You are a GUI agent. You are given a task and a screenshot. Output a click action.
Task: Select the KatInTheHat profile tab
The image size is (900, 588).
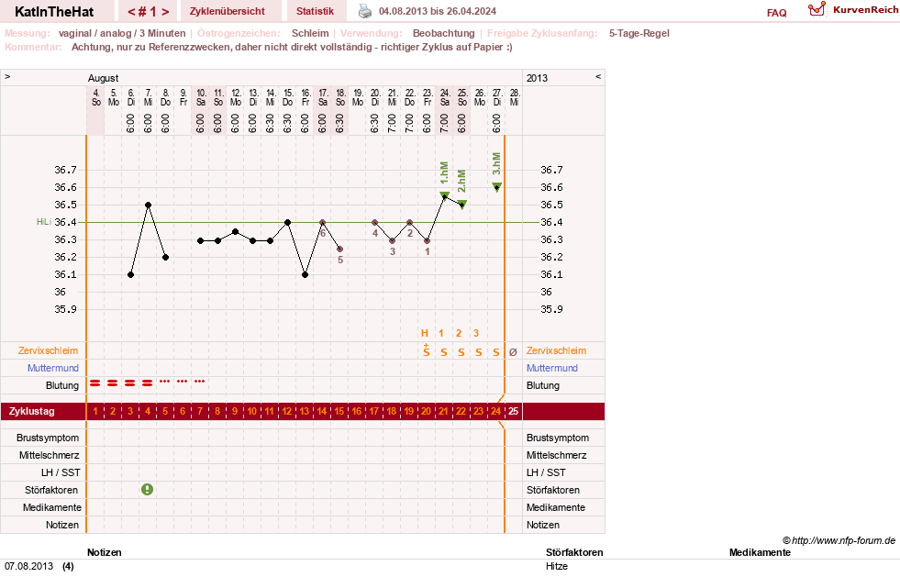tap(54, 12)
